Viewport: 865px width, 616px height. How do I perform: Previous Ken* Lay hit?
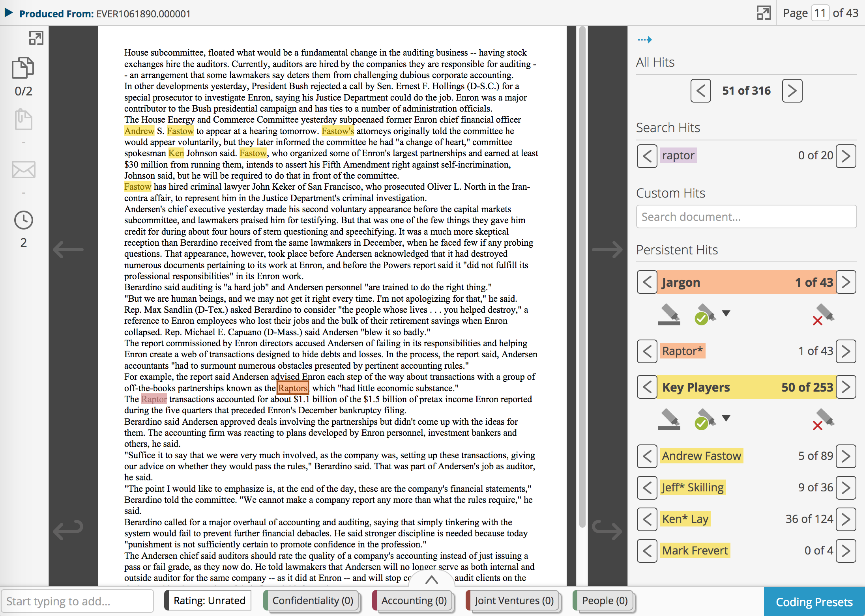(647, 519)
